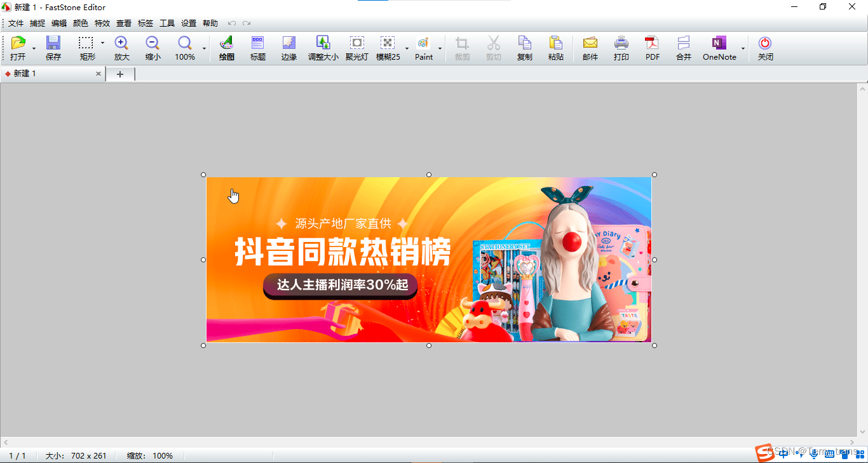Open the 颜色 menu
Screen dimensions: 868x463
click(x=81, y=23)
